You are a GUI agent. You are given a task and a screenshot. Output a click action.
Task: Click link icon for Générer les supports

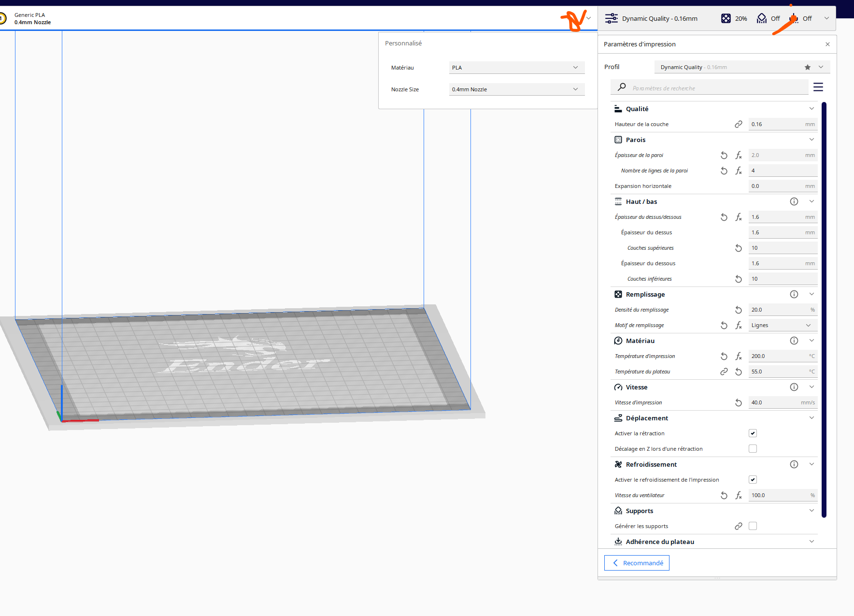point(739,526)
